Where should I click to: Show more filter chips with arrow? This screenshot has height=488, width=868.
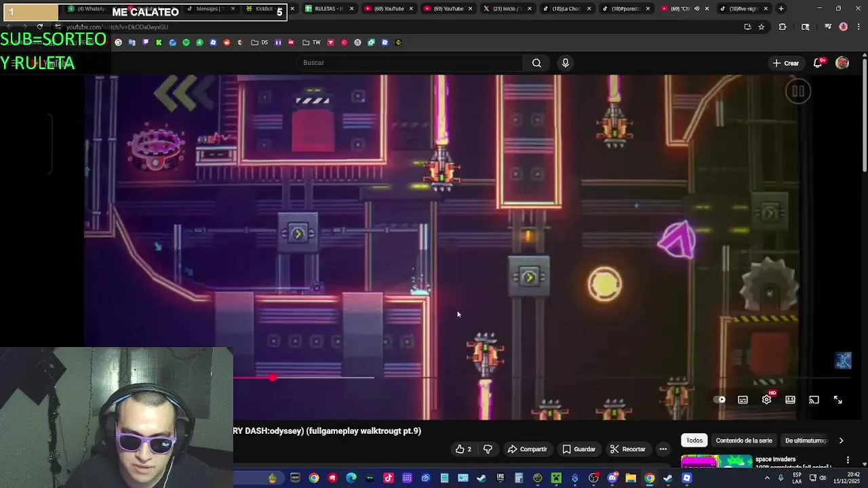(x=841, y=441)
